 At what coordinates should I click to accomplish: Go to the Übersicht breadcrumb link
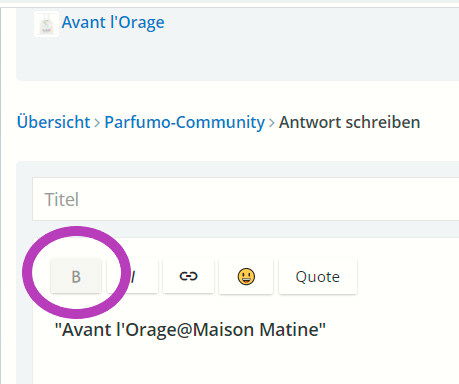(54, 122)
